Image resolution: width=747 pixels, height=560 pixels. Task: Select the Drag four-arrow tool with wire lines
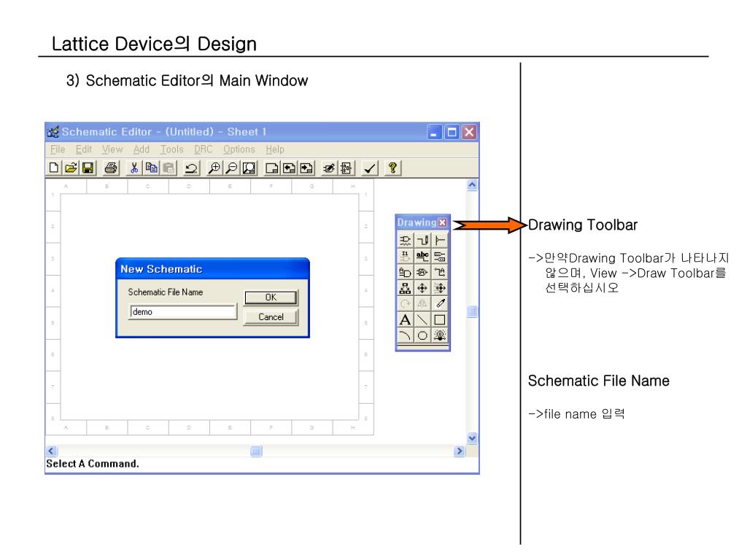(x=440, y=288)
